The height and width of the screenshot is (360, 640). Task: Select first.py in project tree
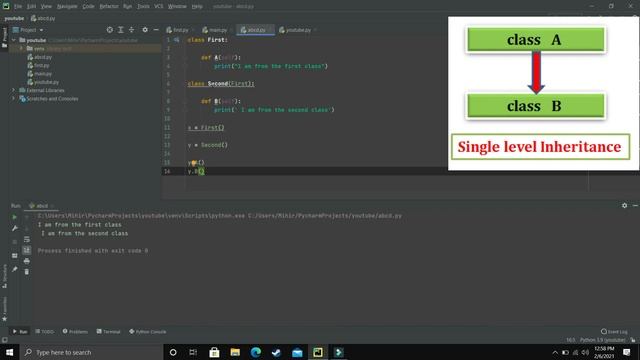point(38,65)
